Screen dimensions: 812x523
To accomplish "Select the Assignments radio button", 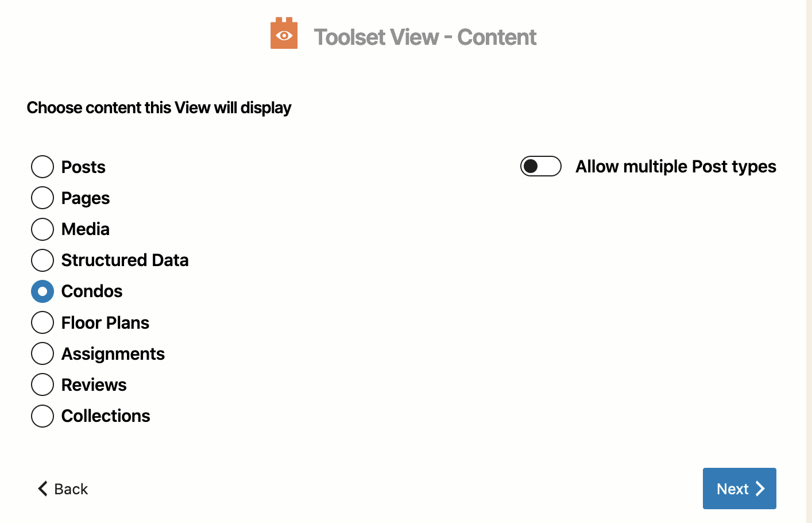I will pyautogui.click(x=42, y=353).
